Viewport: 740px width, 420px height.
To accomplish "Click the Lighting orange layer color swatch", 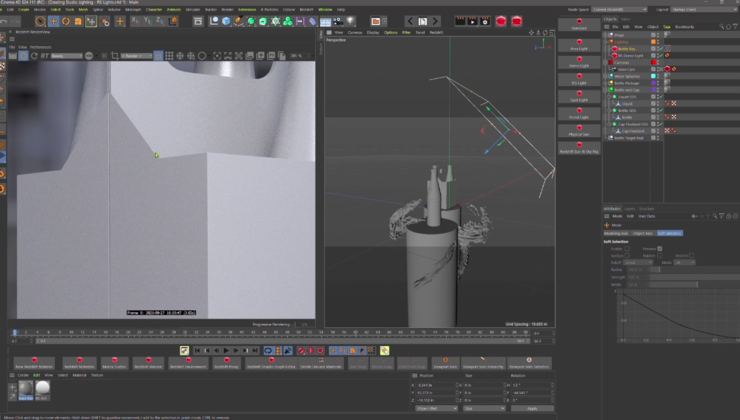I will tap(654, 42).
